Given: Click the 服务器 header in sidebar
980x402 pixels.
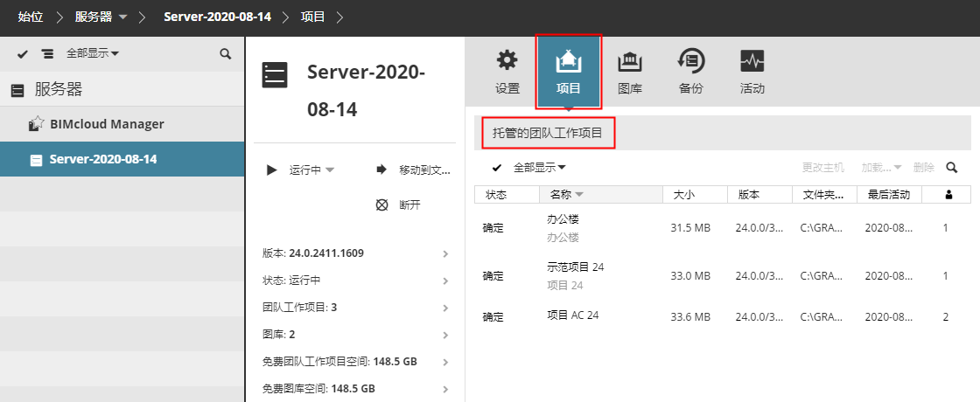Looking at the screenshot, I should [x=122, y=89].
